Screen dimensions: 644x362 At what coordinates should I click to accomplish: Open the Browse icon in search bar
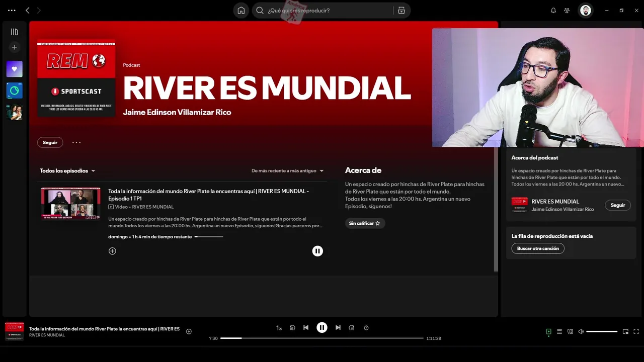click(x=401, y=10)
